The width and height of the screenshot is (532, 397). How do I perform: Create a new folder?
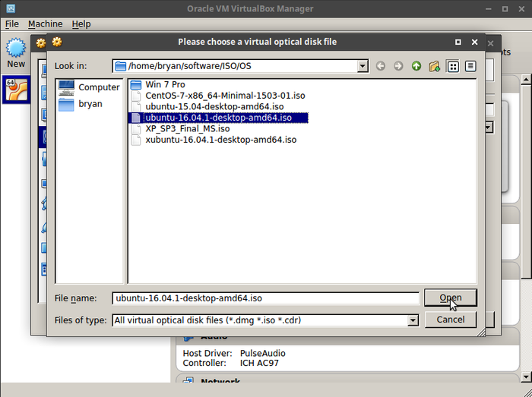click(x=434, y=66)
